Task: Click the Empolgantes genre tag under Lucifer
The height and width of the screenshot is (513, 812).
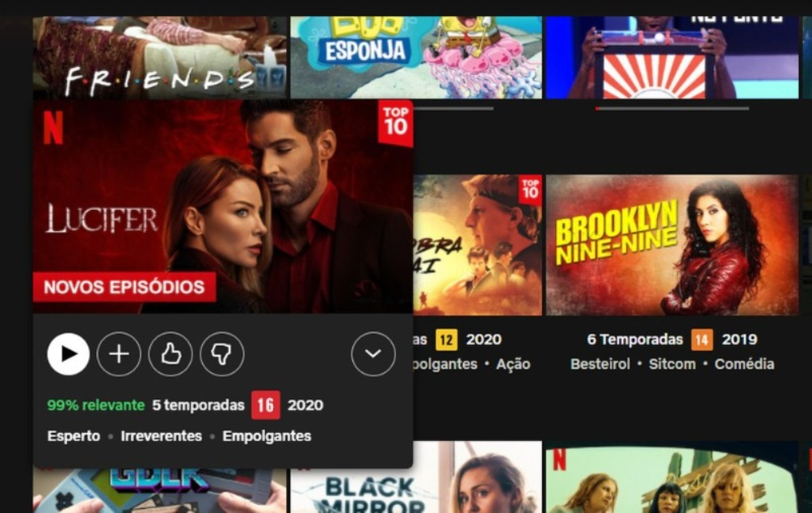Action: pyautogui.click(x=267, y=436)
